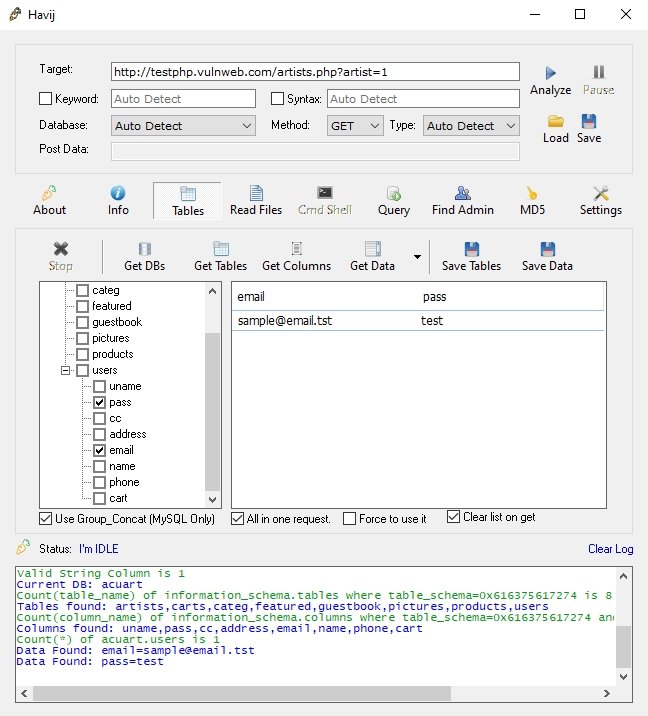
Task: Click the log vertical scroll up arrow
Action: pyautogui.click(x=623, y=576)
